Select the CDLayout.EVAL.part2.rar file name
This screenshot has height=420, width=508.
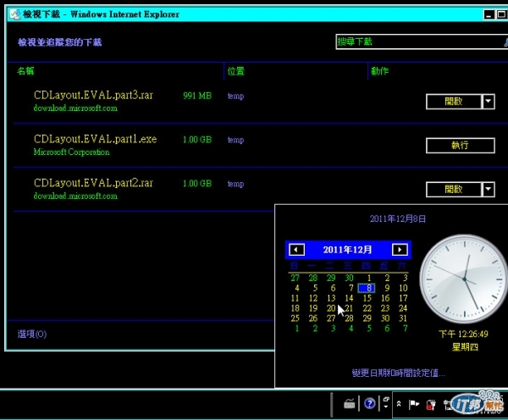[93, 183]
